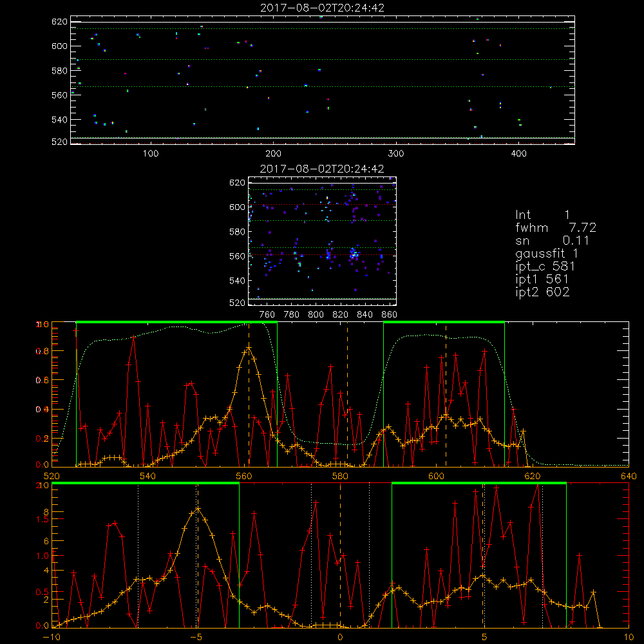The height and width of the screenshot is (644, 644).
Task: Click the top scatter plot's y-axis label 580
Action: click(x=59, y=71)
